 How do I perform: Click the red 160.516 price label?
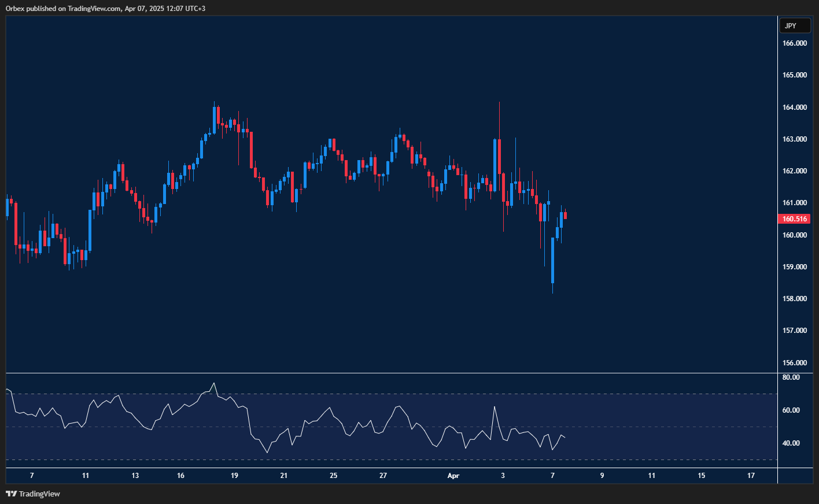tap(795, 218)
